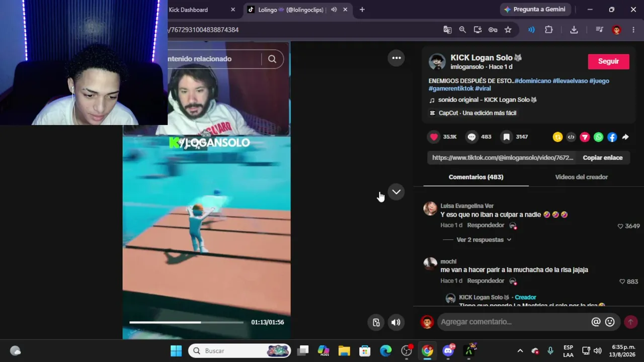The height and width of the screenshot is (362, 644).
Task: Click the search magnifier in related content box
Action: [272, 59]
